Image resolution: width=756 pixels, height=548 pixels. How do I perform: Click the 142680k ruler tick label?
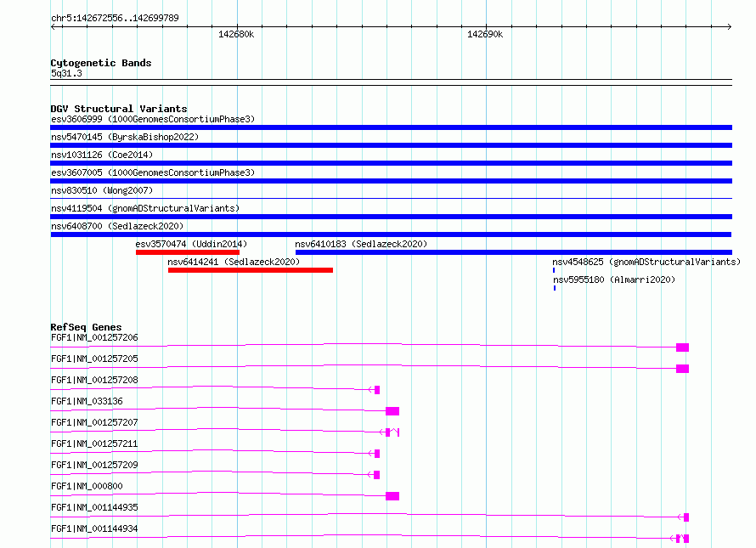coord(236,34)
